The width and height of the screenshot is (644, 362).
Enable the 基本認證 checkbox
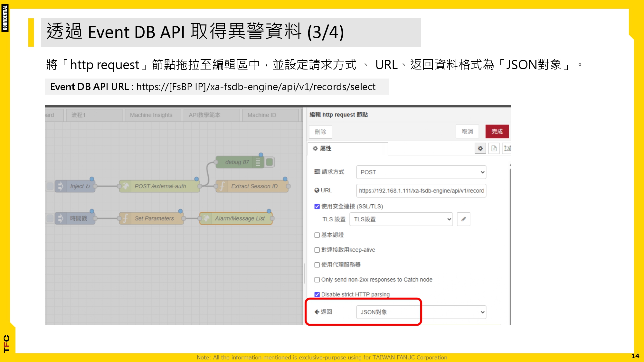317,235
